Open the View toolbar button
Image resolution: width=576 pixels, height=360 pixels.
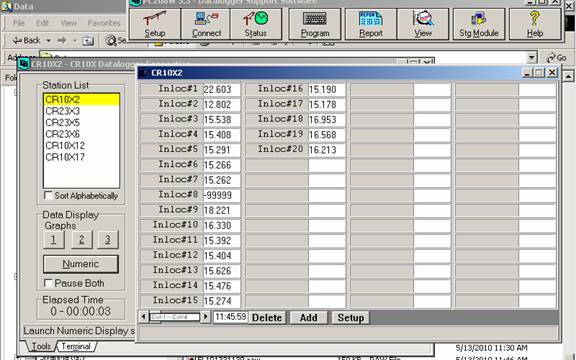423,24
